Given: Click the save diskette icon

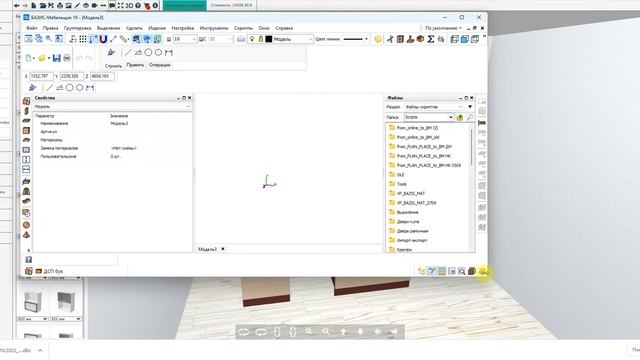Looking at the screenshot, I should (x=57, y=58).
